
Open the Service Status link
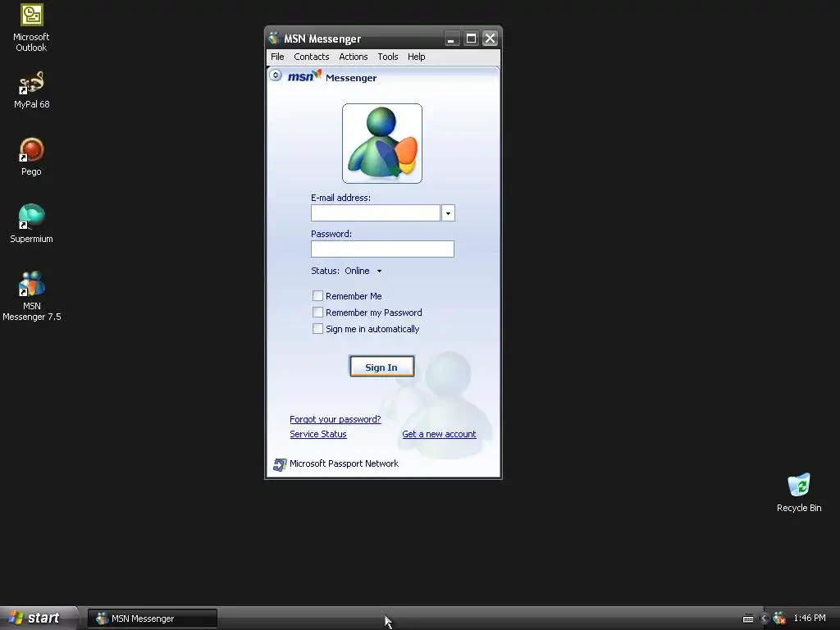[x=318, y=434]
